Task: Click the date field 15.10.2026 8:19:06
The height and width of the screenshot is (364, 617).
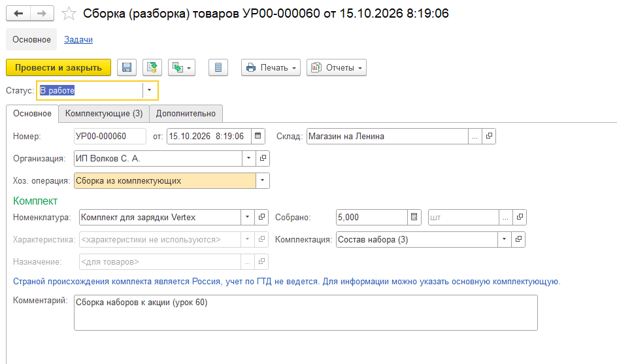Action: click(x=208, y=136)
